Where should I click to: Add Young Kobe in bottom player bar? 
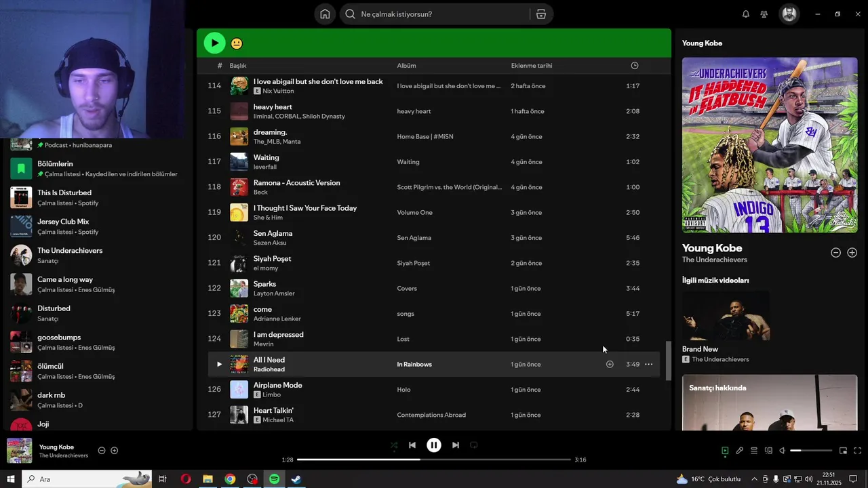coord(115,451)
